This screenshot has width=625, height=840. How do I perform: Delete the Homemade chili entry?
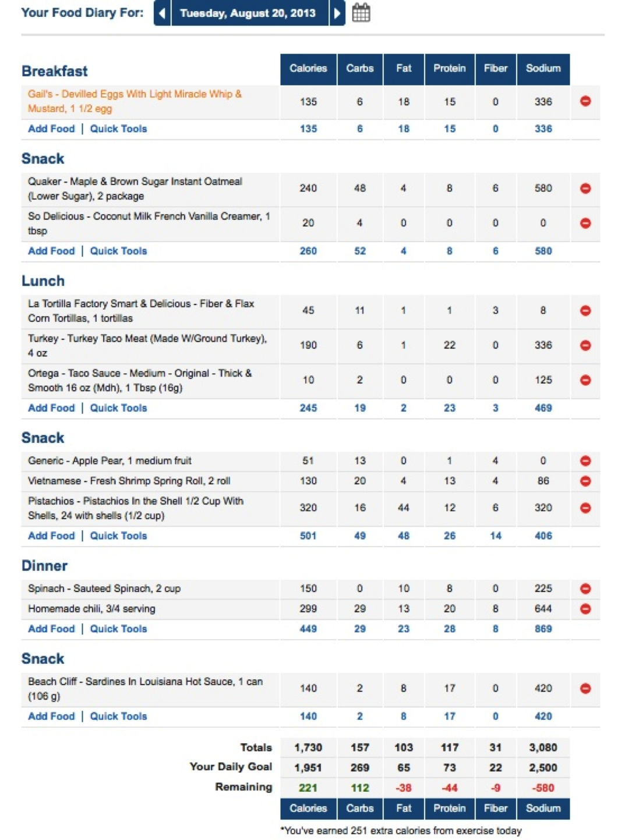coord(585,609)
